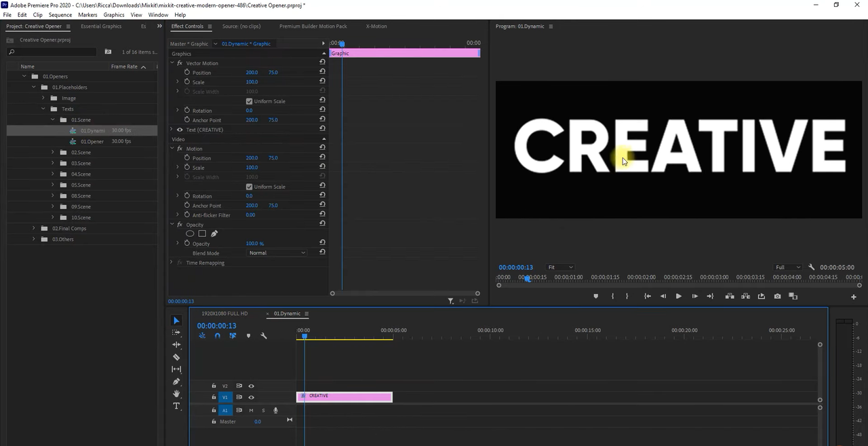The image size is (868, 446).
Task: Switch to 1920X1080 FULL HD sequence tab
Action: pos(224,314)
